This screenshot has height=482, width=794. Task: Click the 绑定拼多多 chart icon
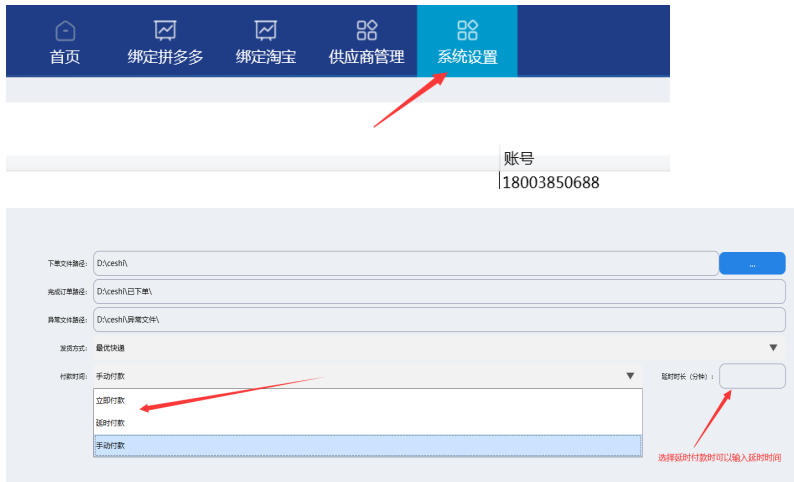pos(165,30)
